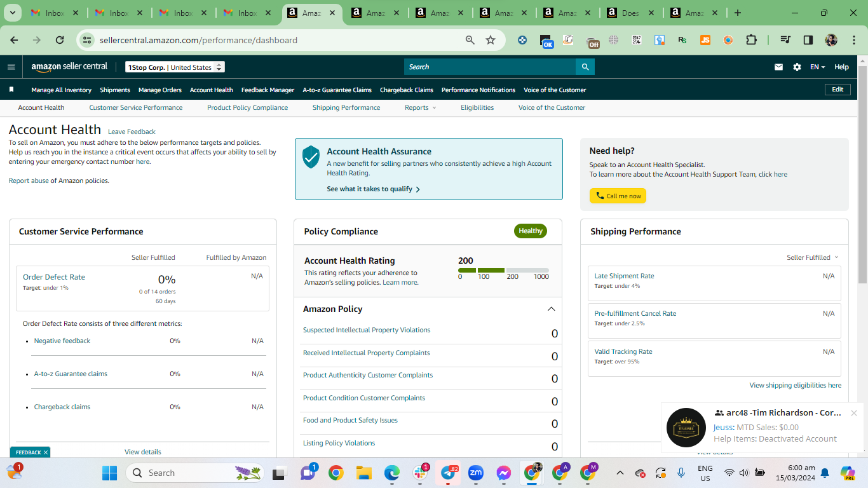Click the Account Health Assurance shield icon

(311, 156)
